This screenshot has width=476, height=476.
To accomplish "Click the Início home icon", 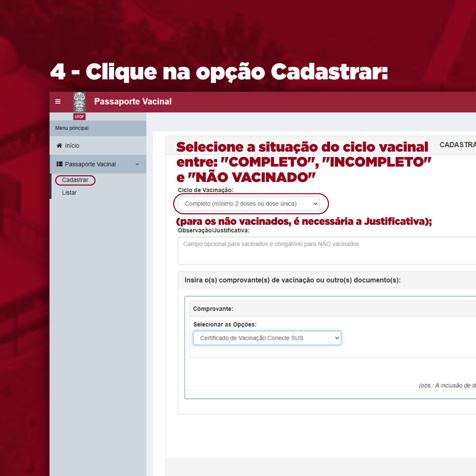I will [59, 146].
